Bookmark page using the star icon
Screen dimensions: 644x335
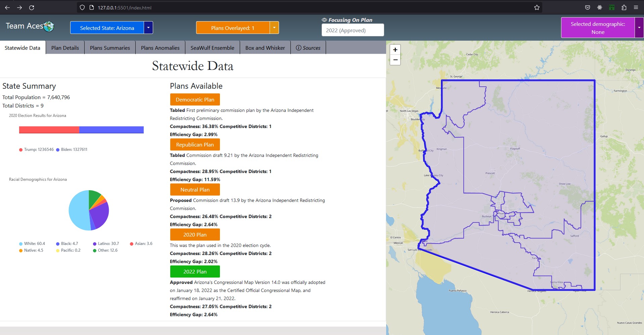click(x=537, y=7)
